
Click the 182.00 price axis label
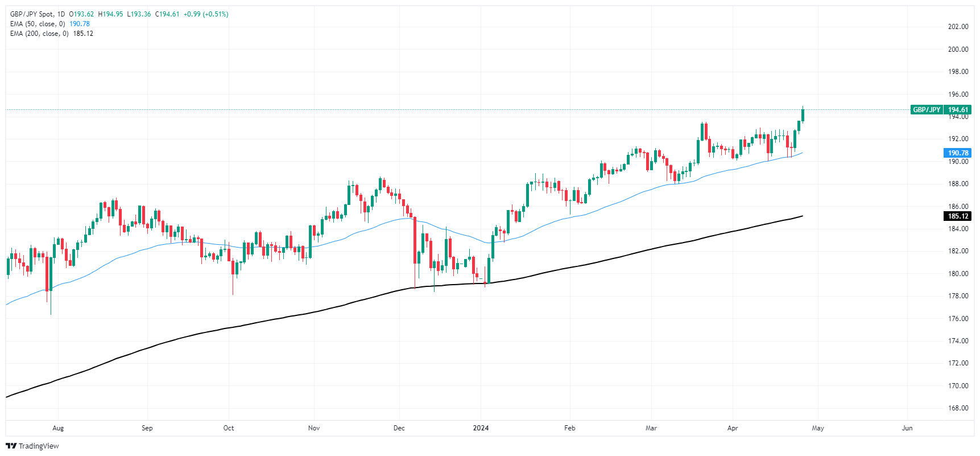point(958,251)
